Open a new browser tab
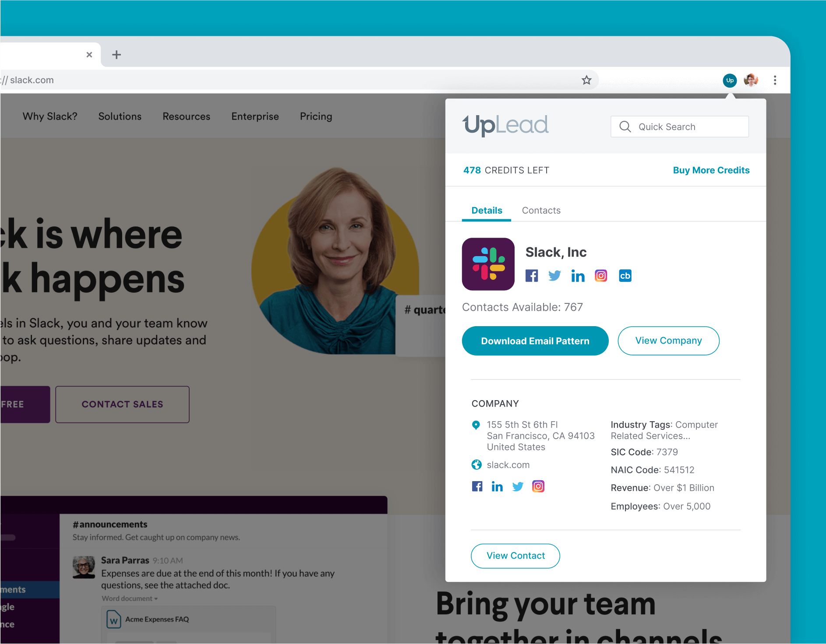The height and width of the screenshot is (644, 826). 116,55
